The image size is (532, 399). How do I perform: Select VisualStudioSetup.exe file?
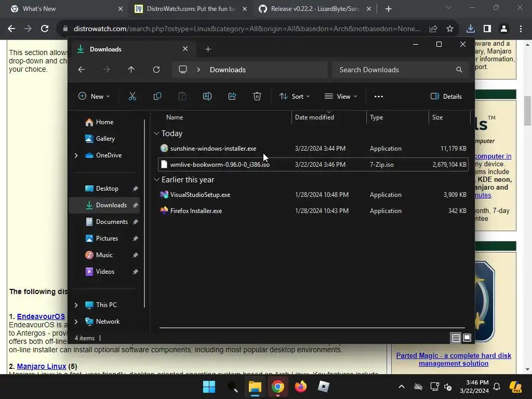(x=313, y=195)
